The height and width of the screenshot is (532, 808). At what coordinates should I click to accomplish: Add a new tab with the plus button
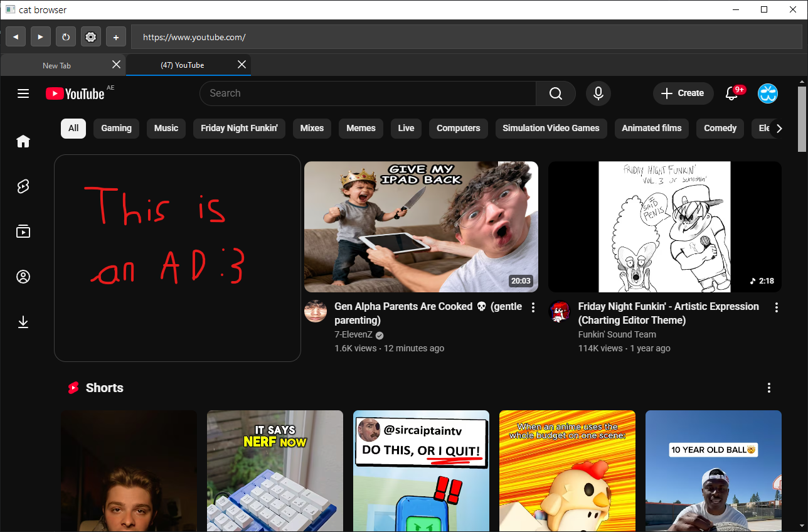coord(116,37)
